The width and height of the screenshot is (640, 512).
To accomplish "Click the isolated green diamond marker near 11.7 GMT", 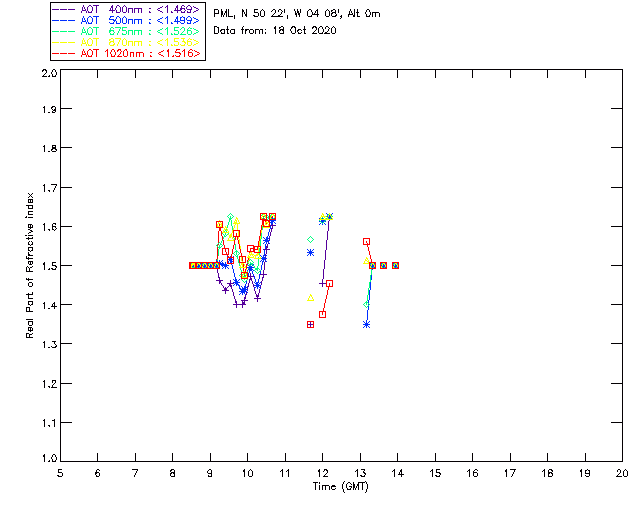I will pos(311,240).
